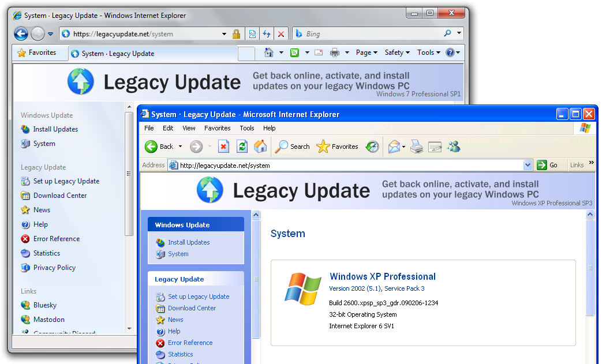The image size is (606, 364).
Task: Expand IE8 address bar URL dropdown
Action: pos(224,34)
